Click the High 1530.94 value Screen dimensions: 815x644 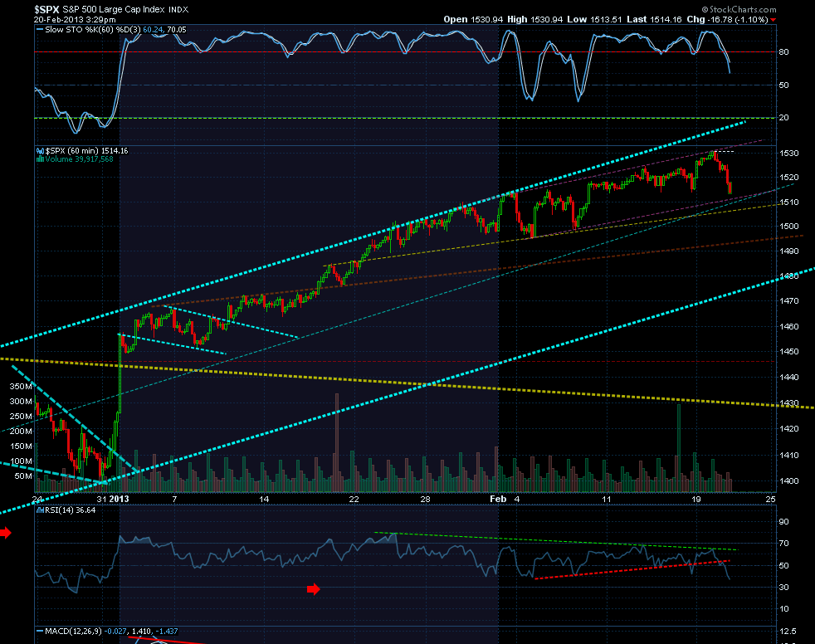(x=535, y=19)
